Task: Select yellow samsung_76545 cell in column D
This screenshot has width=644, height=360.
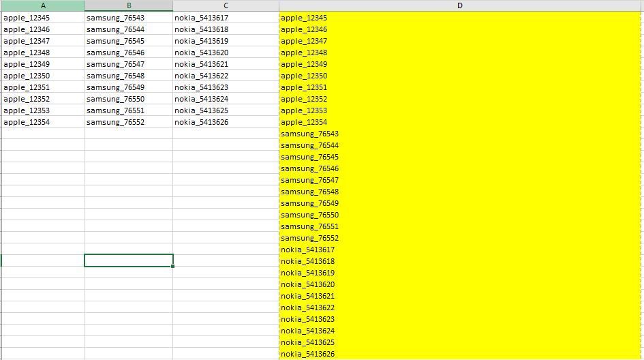Action: coord(460,157)
